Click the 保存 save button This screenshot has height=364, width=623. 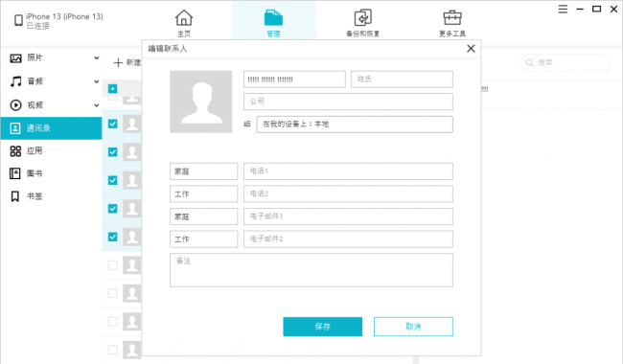(x=323, y=327)
